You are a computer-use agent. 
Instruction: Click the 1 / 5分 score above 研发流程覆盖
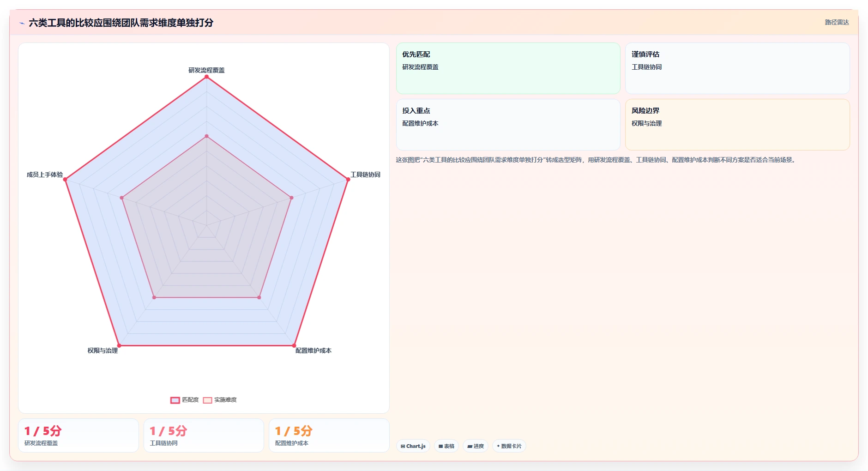coord(43,431)
